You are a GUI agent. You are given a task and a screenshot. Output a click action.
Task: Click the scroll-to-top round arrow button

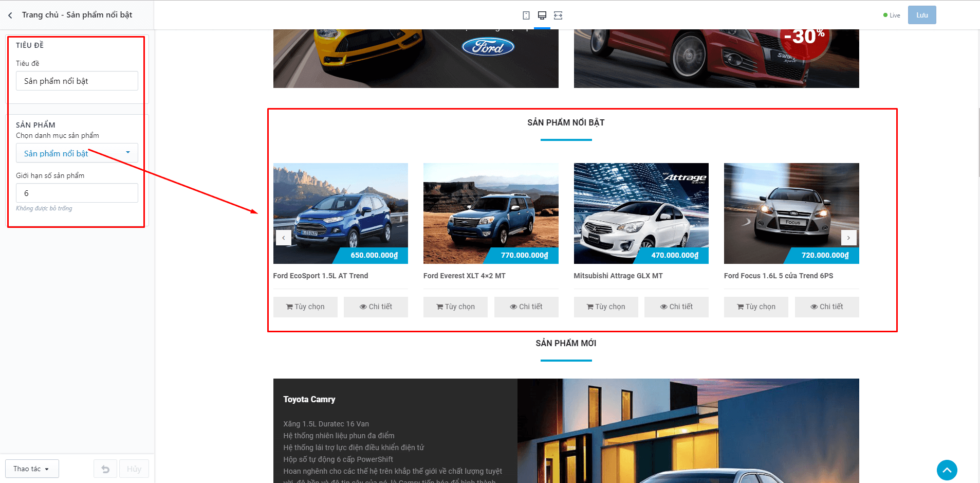947,470
